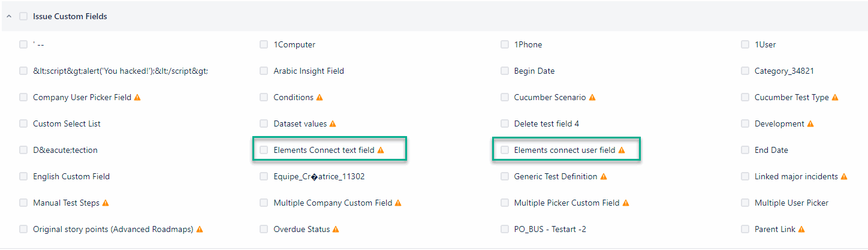
Task: Select all Issue Custom Fields checkbox
Action: [23, 16]
